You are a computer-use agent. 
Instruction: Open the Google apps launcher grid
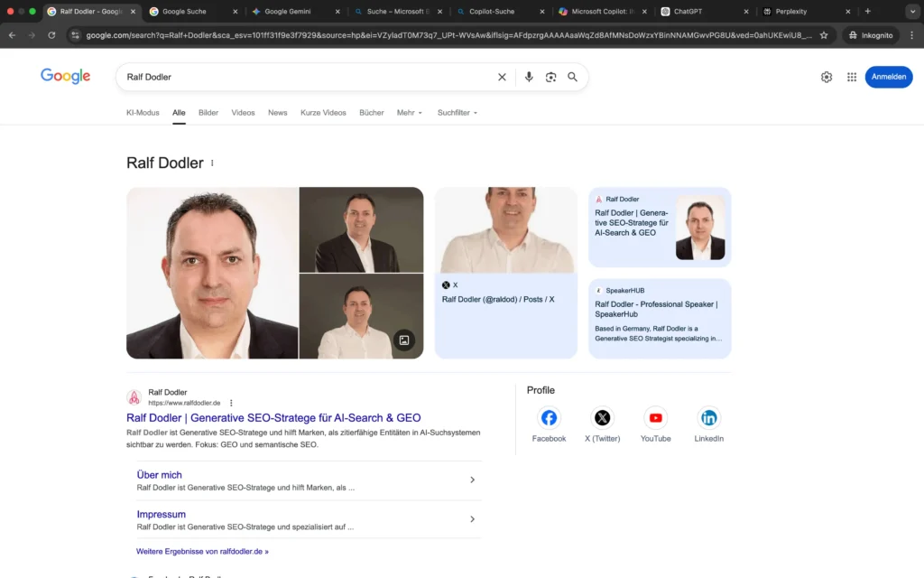click(851, 77)
